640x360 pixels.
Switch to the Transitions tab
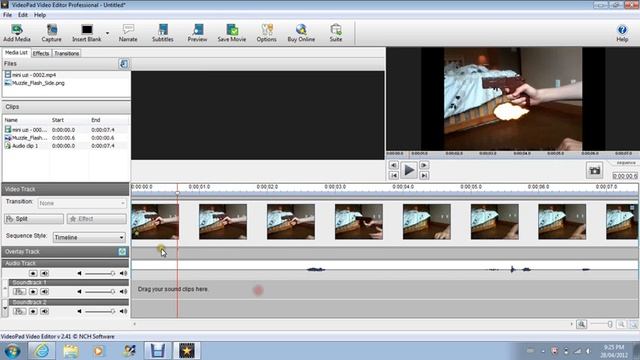(67, 53)
